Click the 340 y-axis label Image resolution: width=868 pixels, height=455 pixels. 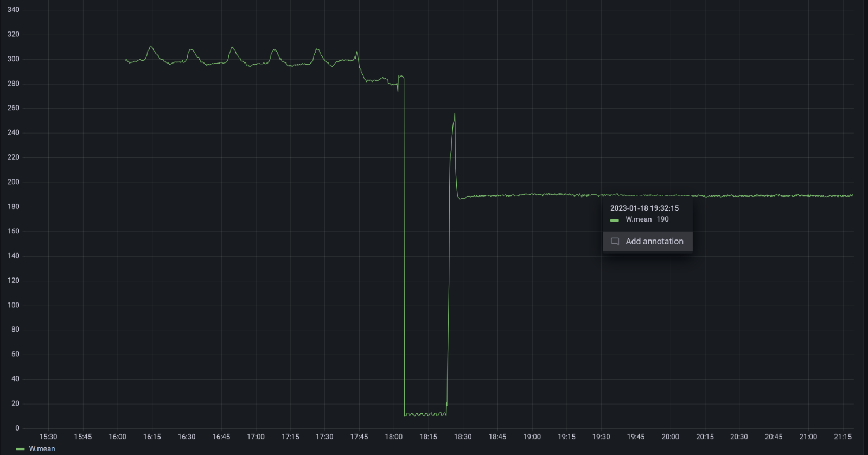coord(13,10)
